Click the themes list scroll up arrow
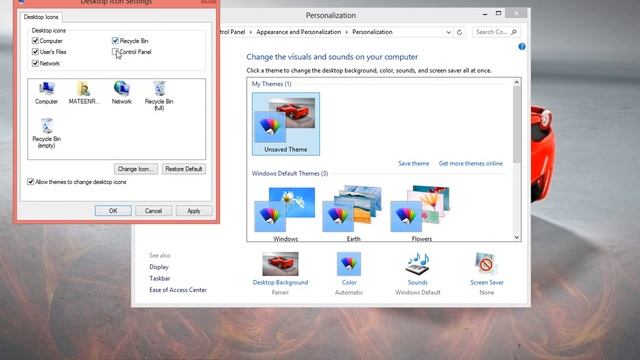 click(x=516, y=82)
